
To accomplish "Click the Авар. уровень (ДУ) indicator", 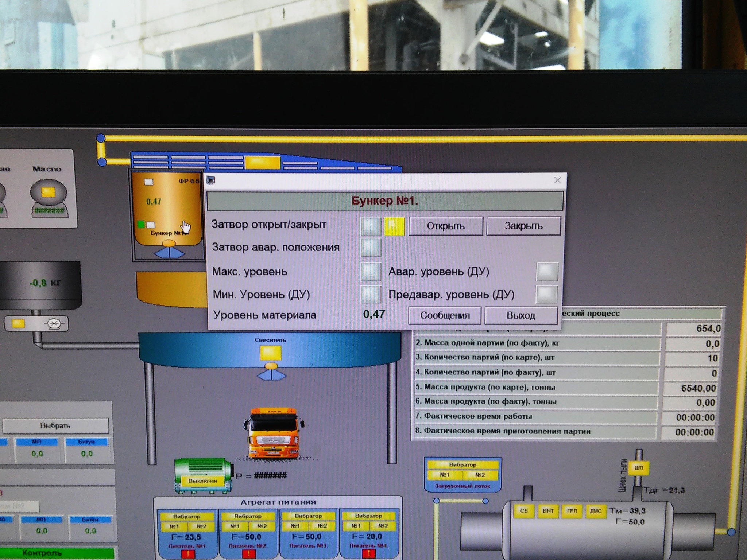I will pyautogui.click(x=547, y=272).
